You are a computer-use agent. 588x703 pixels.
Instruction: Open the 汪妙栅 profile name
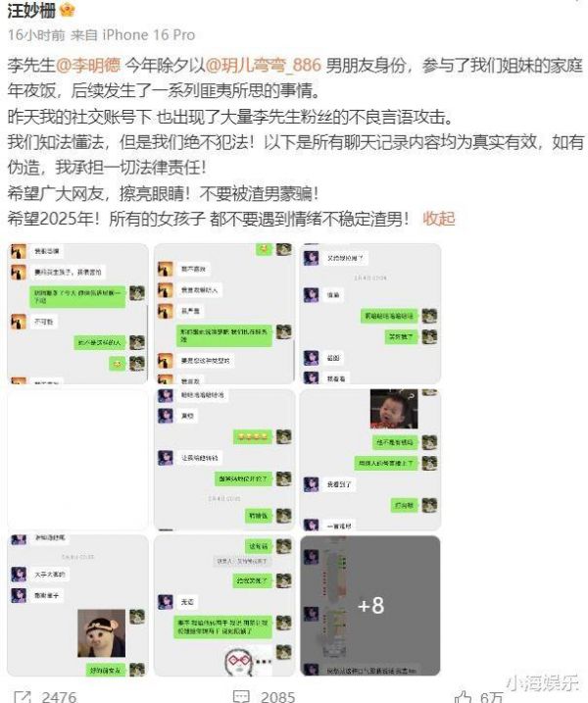pos(31,10)
